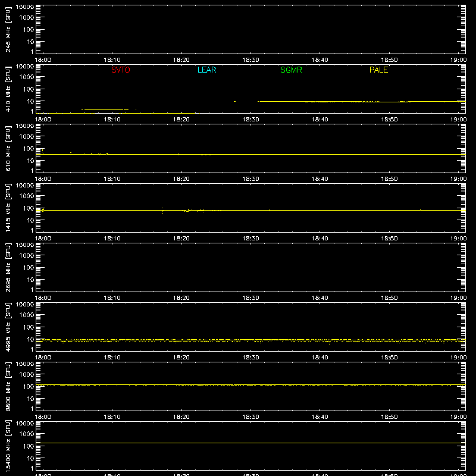Click the 18:20 label under 4995 MHz panel

(x=181, y=358)
